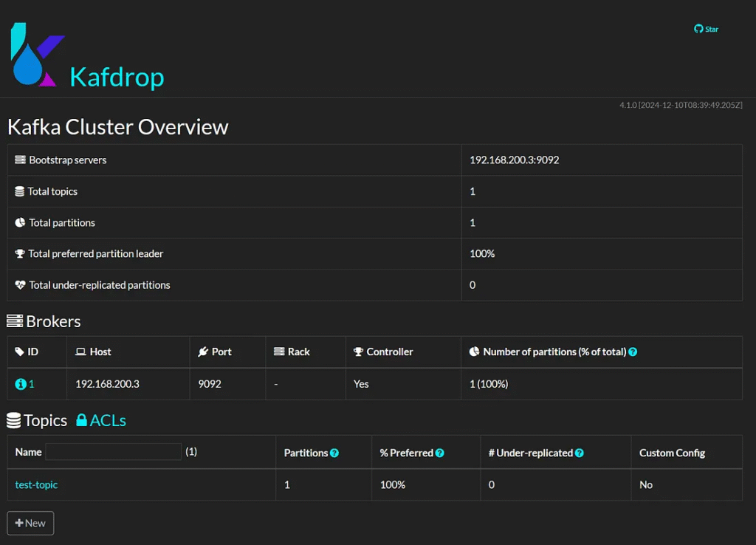
Task: Focus the topic Name filter field
Action: 113,452
